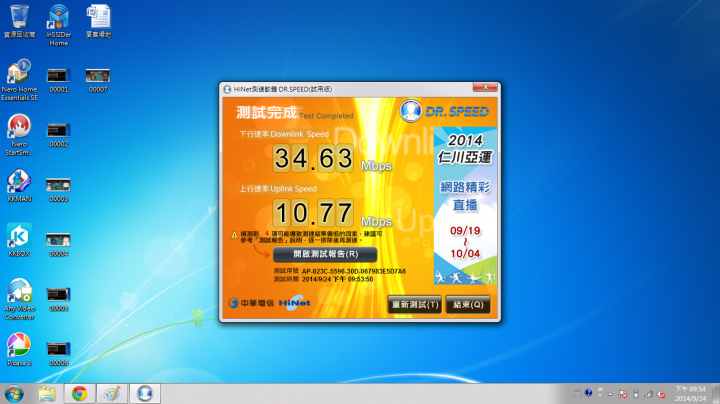Select the 00003 image file

(x=58, y=190)
